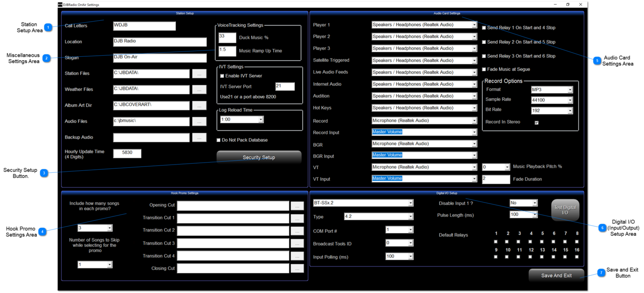Click the Test Digital I/O button
Viewport: 644px width, 293px height.
565,210
